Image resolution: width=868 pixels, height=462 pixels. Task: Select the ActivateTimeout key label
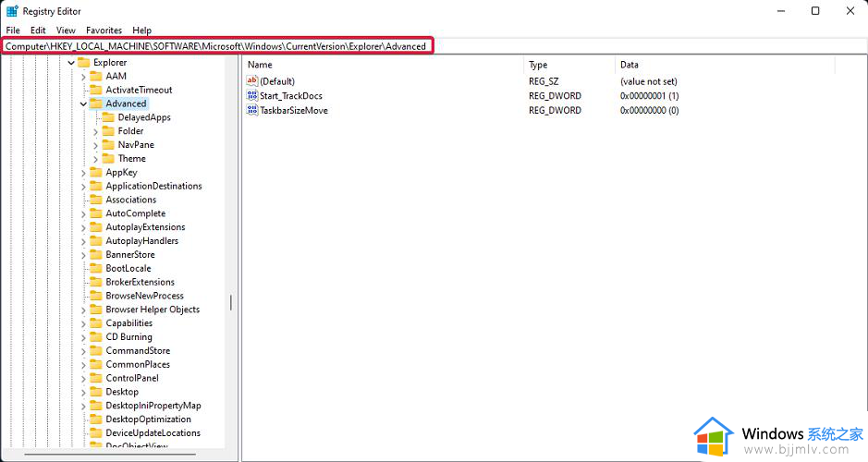[139, 90]
